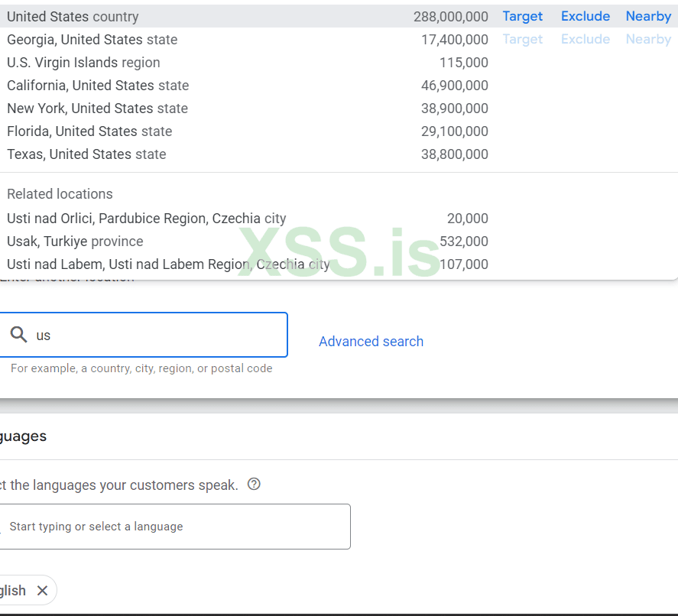Open the Advanced search link
Viewport: 678px width, 616px height.
[371, 342]
